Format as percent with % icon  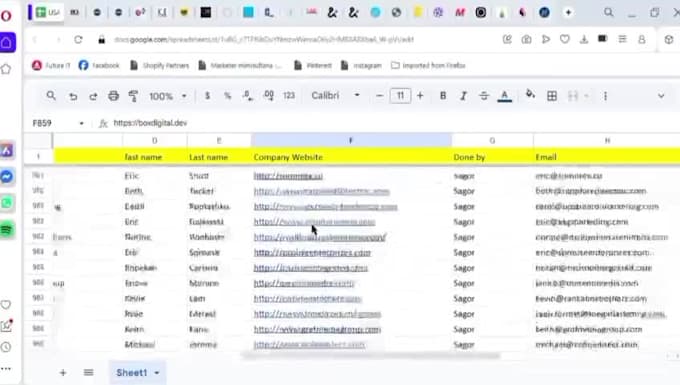pos(227,96)
